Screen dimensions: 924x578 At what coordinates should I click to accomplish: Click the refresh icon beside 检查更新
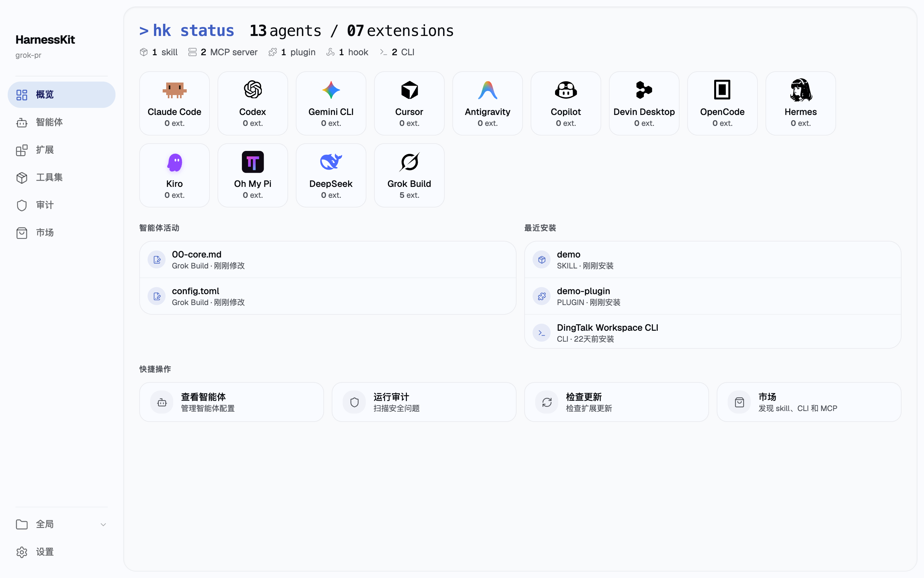click(547, 402)
